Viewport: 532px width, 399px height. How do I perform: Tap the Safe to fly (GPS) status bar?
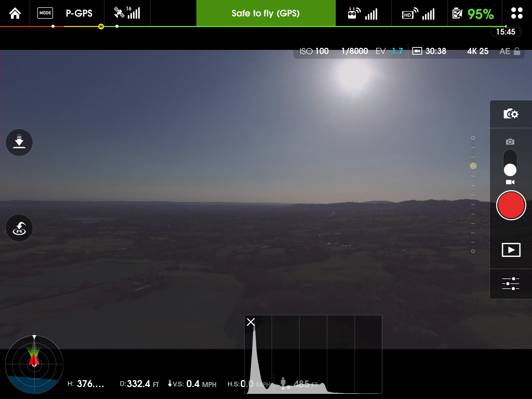click(266, 13)
